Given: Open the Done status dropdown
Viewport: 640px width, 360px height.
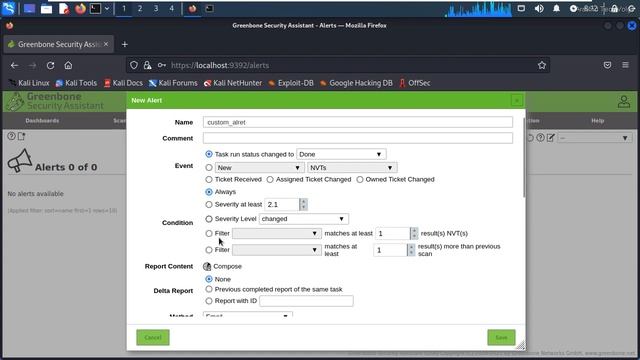Looking at the screenshot, I should tap(341, 154).
